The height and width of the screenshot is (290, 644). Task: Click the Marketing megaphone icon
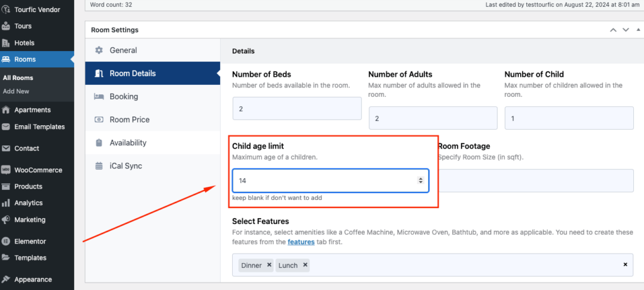(x=6, y=220)
